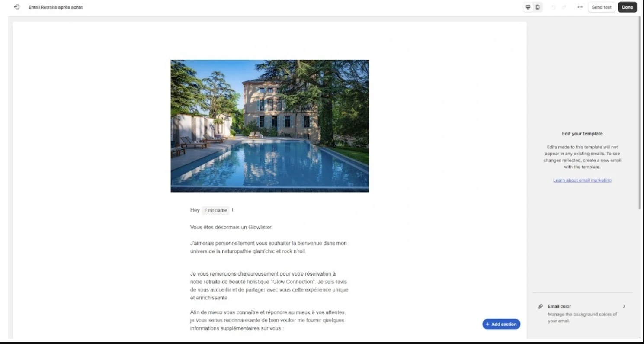Switch to desktop preview mode
Screen dimensions: 644x344
click(x=528, y=7)
